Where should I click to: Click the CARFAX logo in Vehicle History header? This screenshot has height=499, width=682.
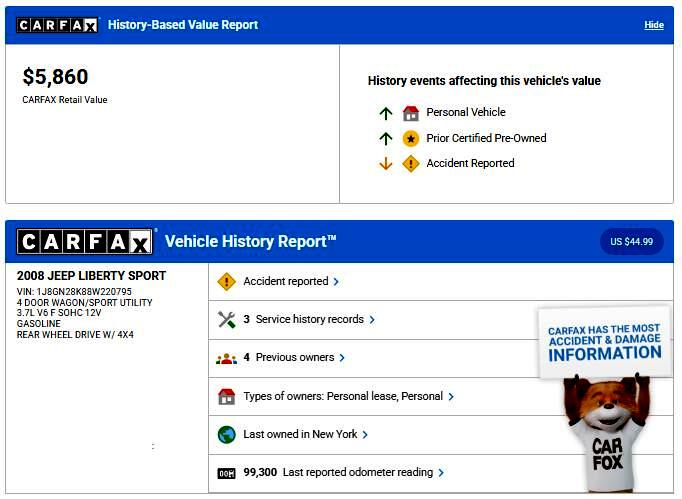pos(85,242)
